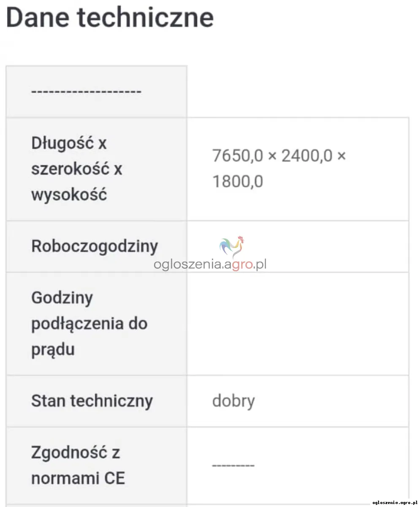Click the word prądu in label
The height and width of the screenshot is (507, 420).
(x=53, y=350)
